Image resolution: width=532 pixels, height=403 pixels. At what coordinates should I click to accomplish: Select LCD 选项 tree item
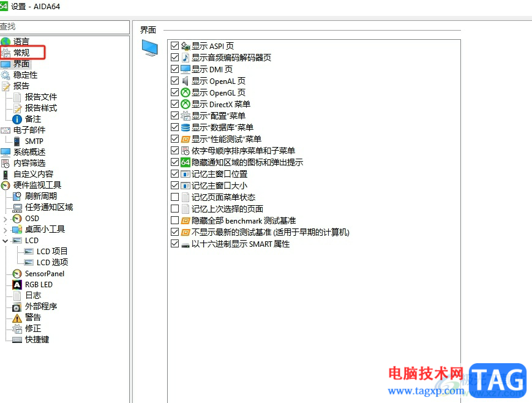pos(52,263)
